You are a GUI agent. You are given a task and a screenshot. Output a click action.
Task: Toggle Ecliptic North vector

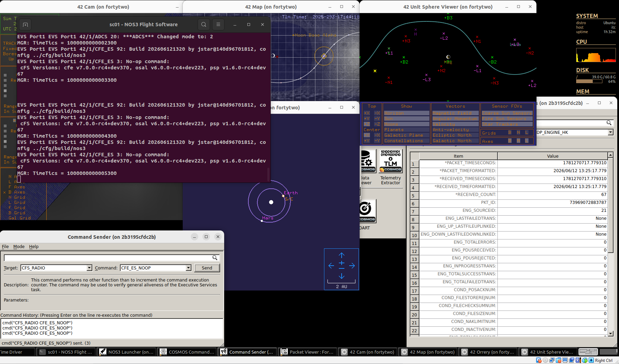click(455, 135)
